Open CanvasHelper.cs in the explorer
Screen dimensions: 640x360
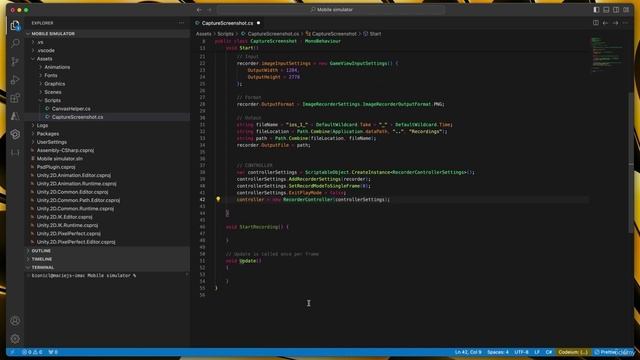tap(108, 109)
